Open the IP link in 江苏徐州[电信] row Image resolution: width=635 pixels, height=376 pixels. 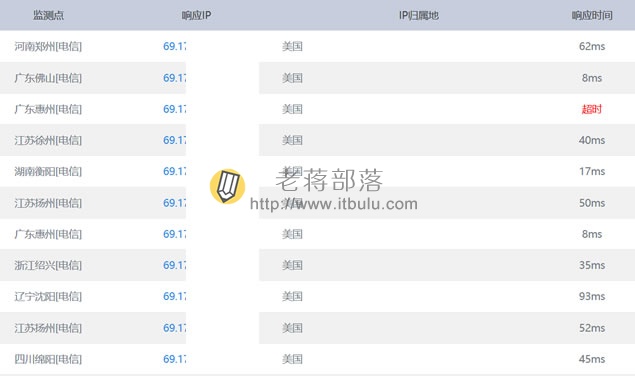(x=175, y=140)
